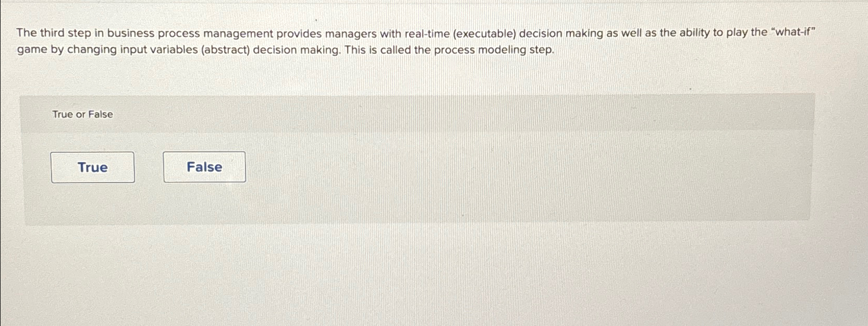Choose True for the process modeling statement
Viewport: 868px width, 326px height.
tap(92, 167)
